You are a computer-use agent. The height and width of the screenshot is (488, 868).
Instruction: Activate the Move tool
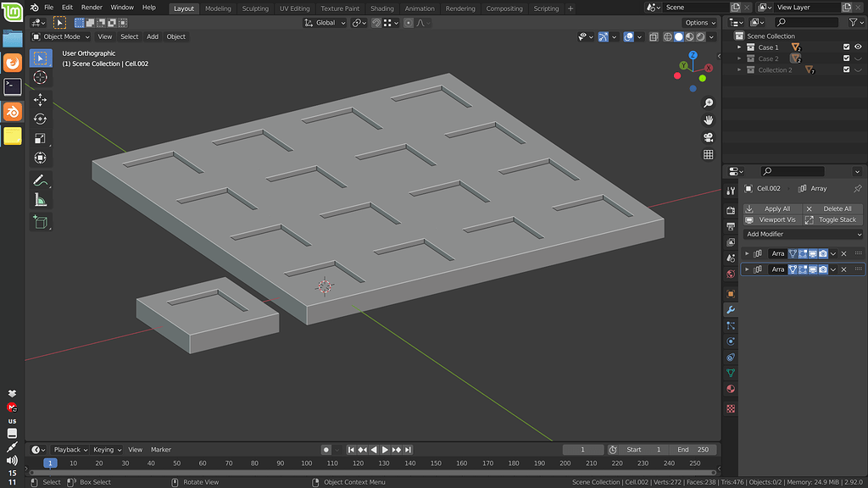tap(41, 100)
